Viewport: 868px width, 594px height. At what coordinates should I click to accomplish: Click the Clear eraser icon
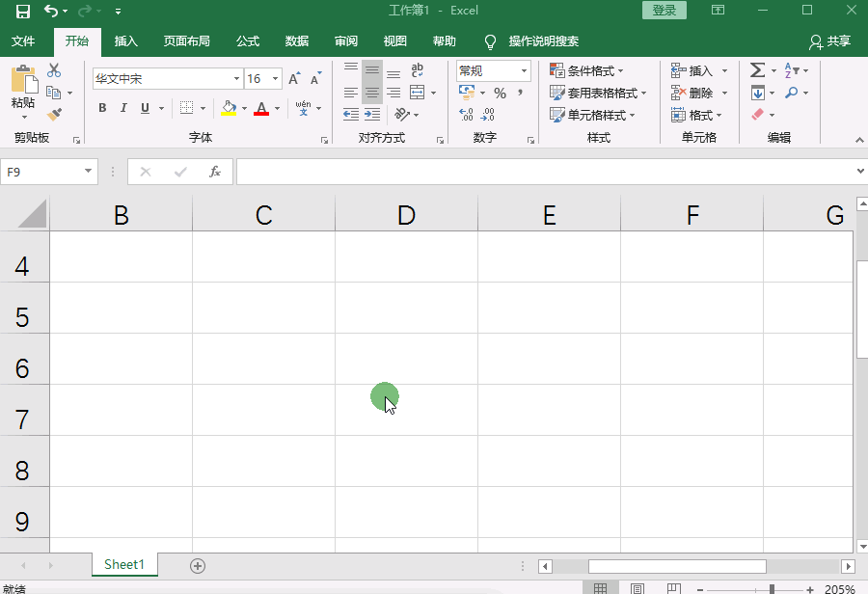click(757, 115)
